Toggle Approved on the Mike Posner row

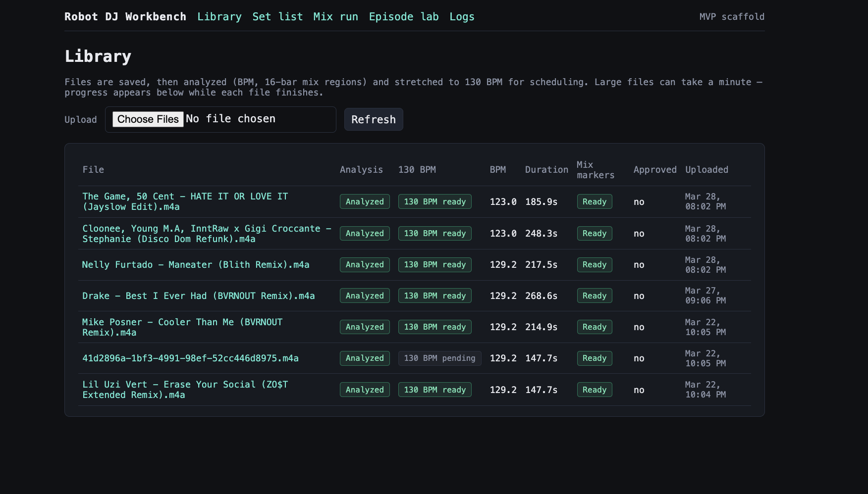point(639,327)
